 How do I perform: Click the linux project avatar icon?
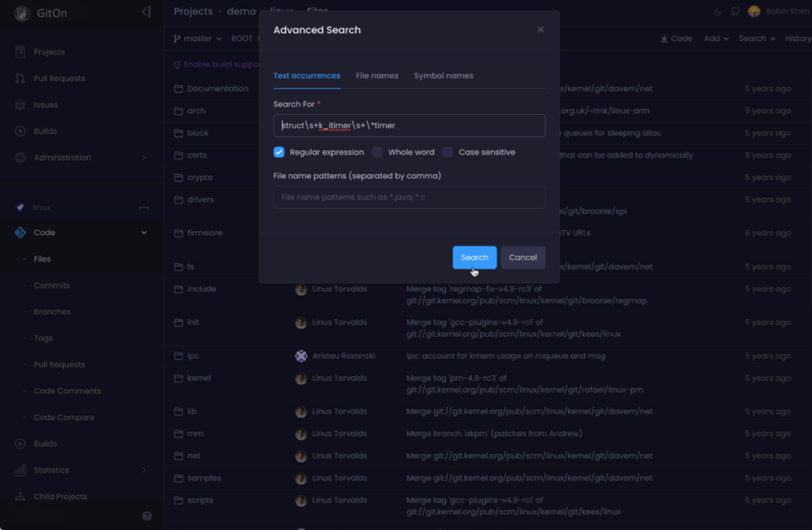tap(20, 207)
